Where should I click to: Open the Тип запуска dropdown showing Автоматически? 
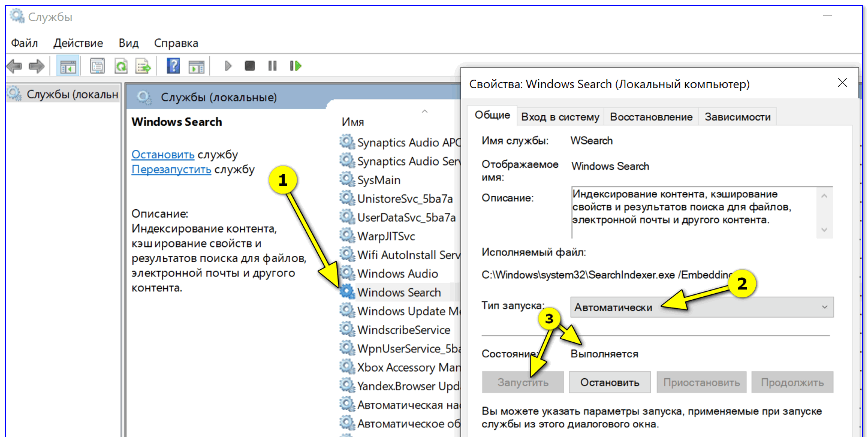point(701,308)
